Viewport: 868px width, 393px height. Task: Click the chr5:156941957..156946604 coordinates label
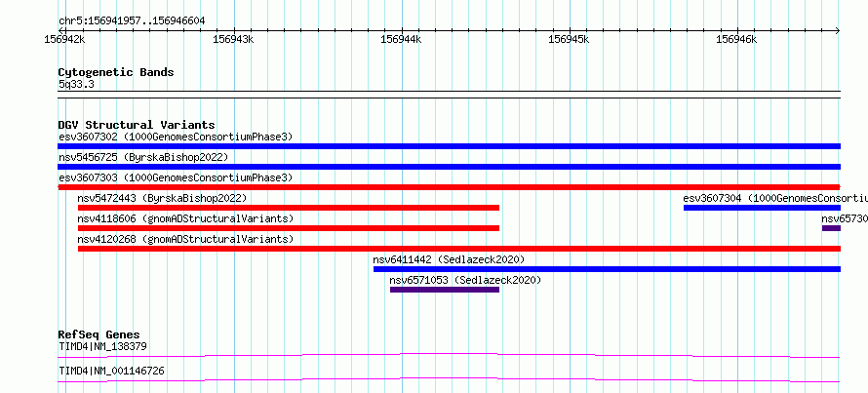[132, 21]
